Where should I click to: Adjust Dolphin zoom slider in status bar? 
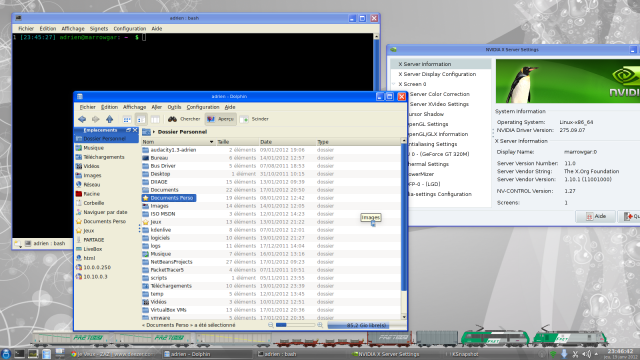pos(295,325)
